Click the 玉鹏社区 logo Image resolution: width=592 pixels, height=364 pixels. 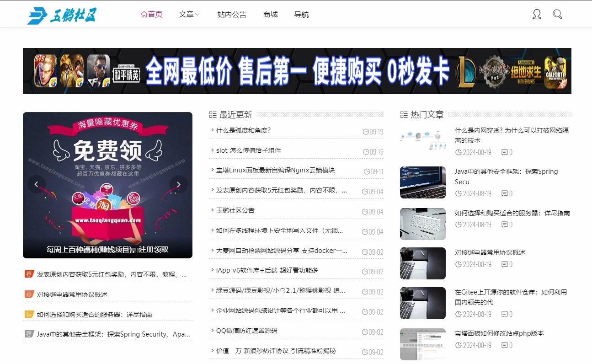tap(63, 14)
